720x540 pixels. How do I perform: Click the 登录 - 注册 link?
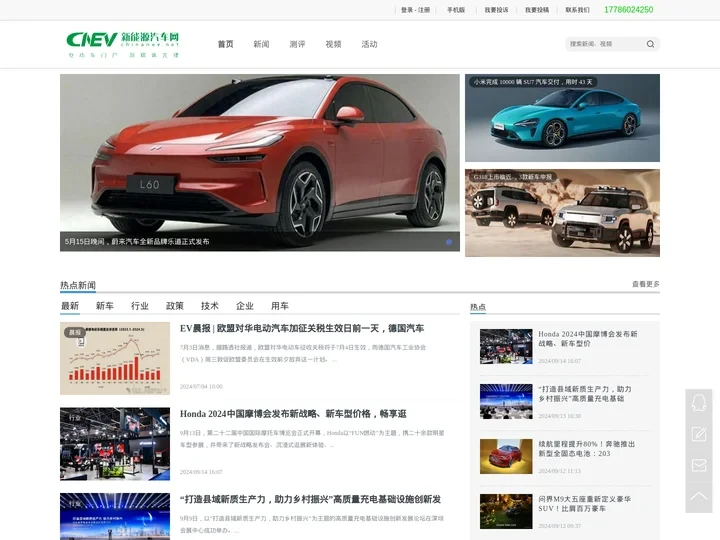(415, 10)
